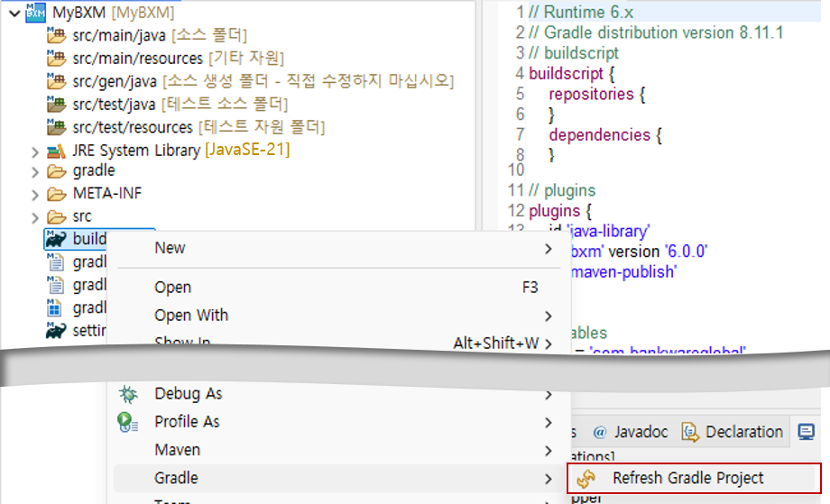Click the second gradl file's document icon

[55, 285]
